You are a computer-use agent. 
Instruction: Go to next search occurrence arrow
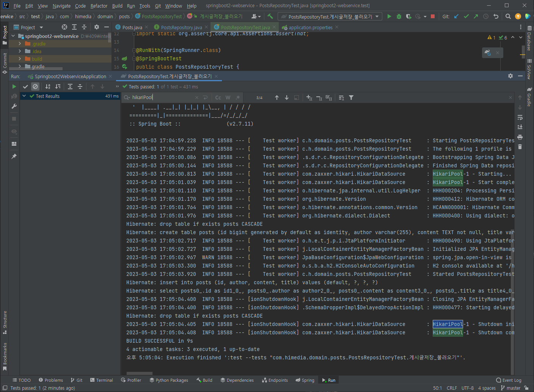tap(287, 98)
